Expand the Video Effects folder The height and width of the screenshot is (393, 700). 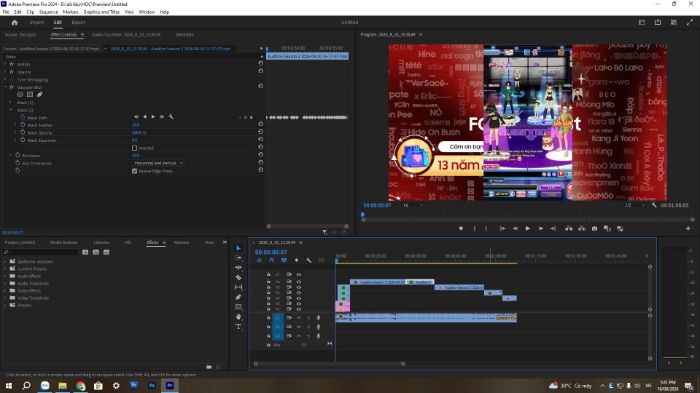[5, 291]
